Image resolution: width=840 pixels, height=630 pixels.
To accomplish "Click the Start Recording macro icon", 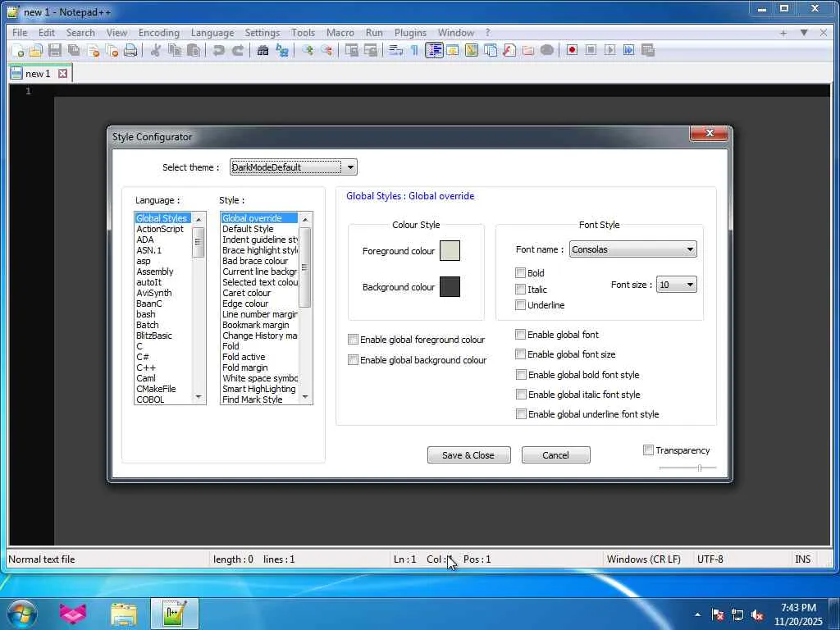I will click(572, 50).
